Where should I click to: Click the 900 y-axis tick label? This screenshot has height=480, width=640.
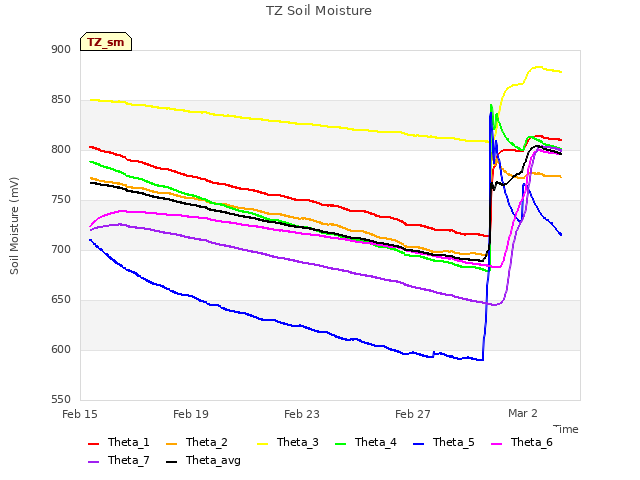point(61,49)
